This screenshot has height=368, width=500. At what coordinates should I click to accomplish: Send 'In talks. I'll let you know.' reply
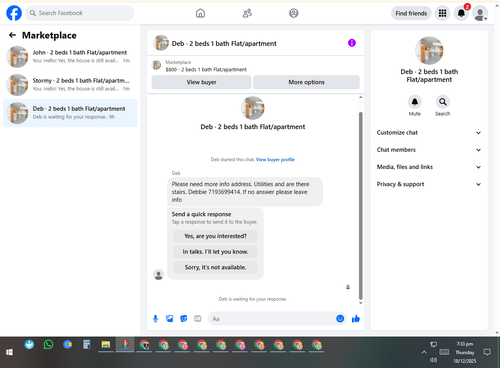[x=215, y=252]
